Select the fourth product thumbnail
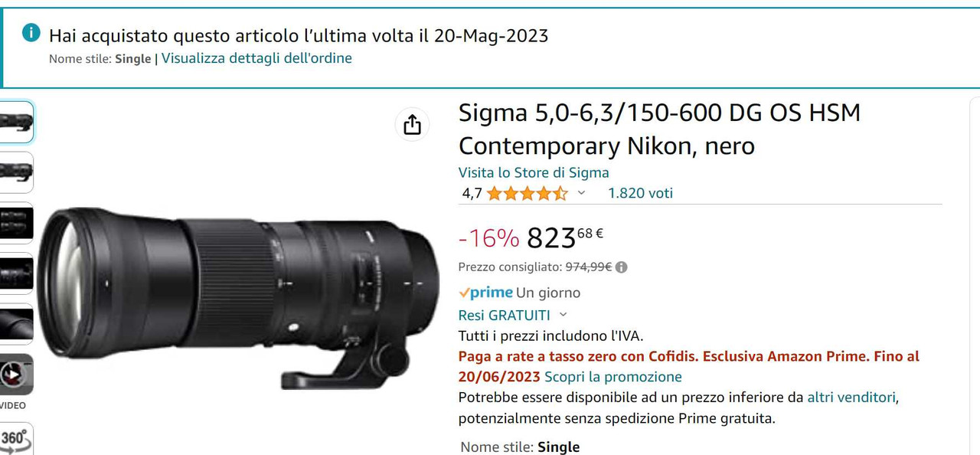Screen dimensions: 980x455 pos(15,273)
